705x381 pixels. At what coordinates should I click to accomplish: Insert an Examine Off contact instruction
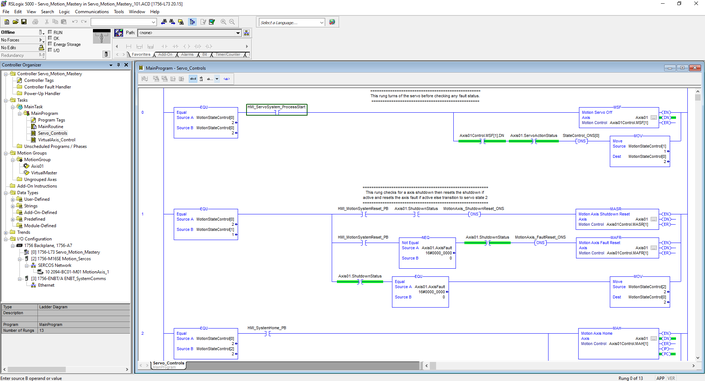(175, 46)
